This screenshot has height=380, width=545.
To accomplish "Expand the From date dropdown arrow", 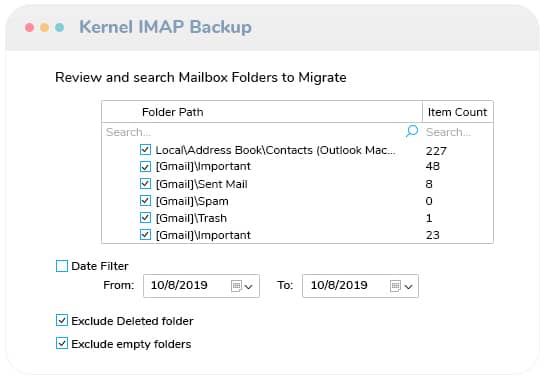I will (249, 287).
